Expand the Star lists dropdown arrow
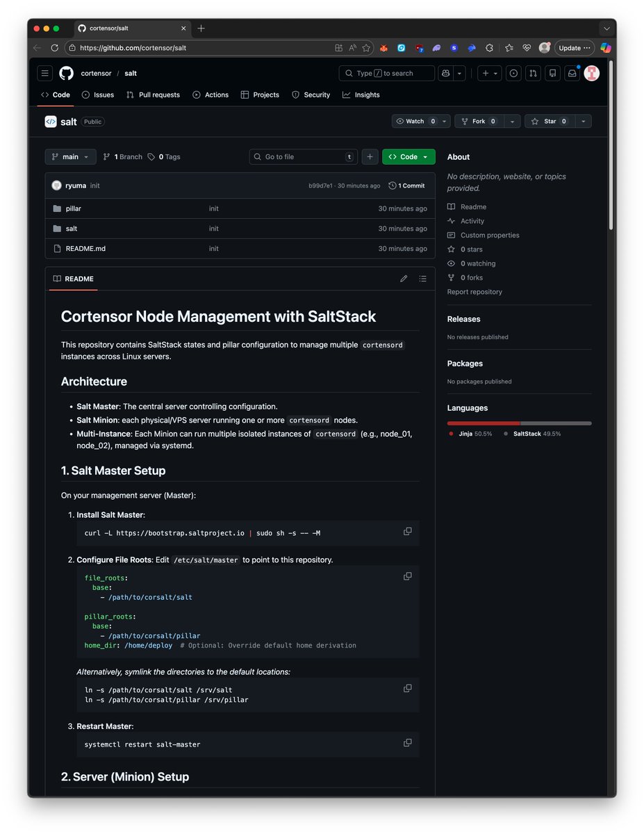The height and width of the screenshot is (834, 644). [x=584, y=121]
